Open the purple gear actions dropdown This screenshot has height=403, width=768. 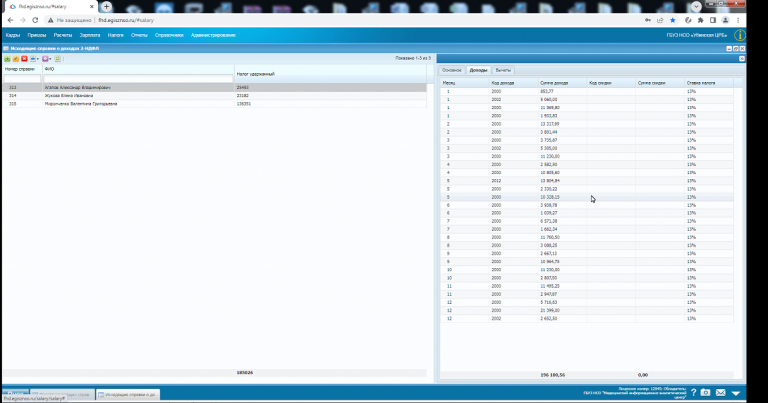point(47,59)
